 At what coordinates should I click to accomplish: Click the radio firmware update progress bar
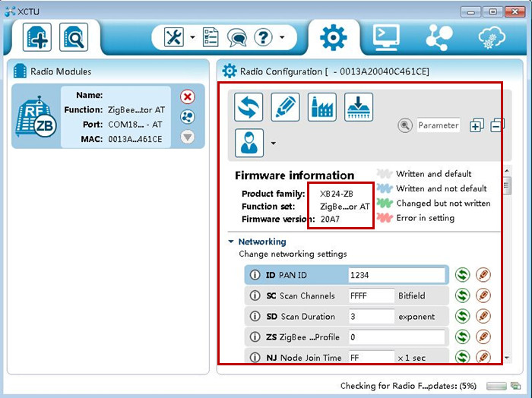click(x=496, y=386)
